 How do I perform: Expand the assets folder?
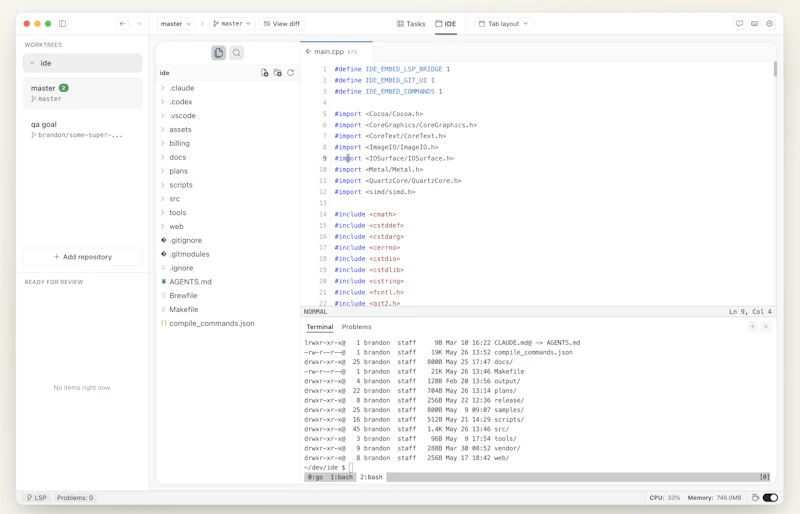(x=163, y=129)
